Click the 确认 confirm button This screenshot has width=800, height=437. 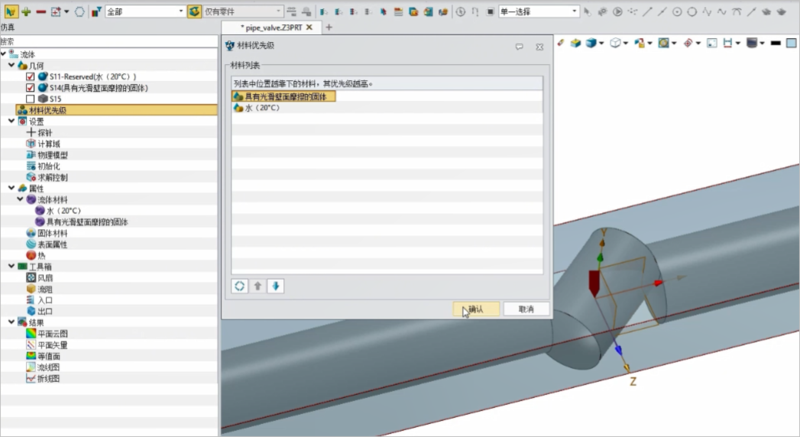coord(475,309)
